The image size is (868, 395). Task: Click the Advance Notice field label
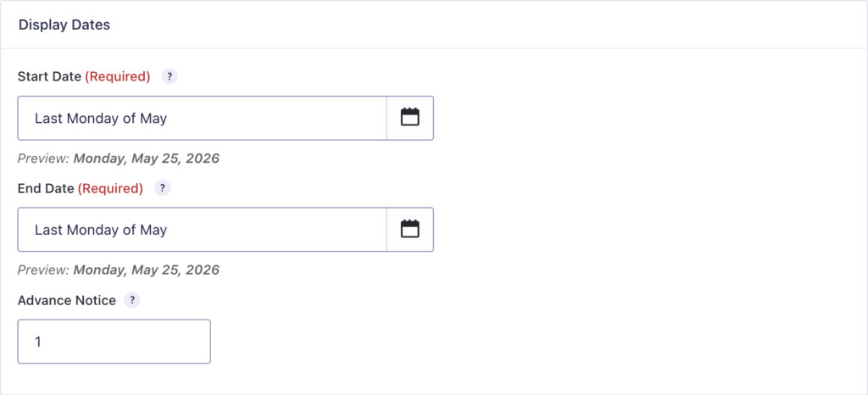pos(67,300)
